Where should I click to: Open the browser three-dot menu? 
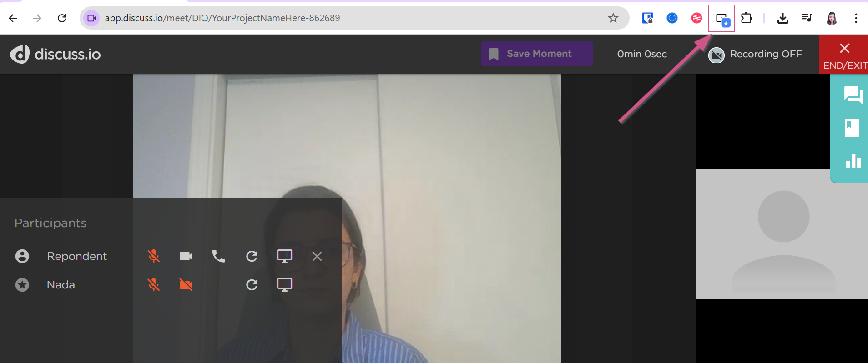pos(856,18)
